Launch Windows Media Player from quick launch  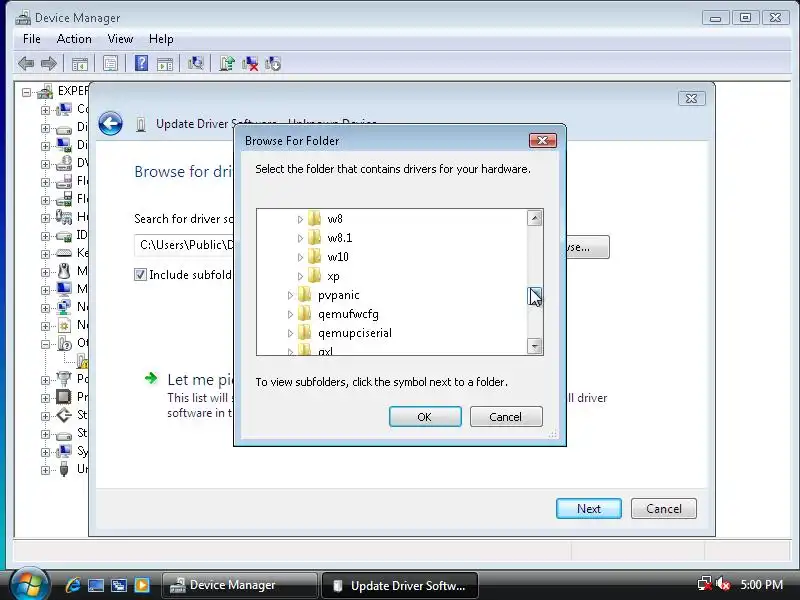pyautogui.click(x=142, y=585)
